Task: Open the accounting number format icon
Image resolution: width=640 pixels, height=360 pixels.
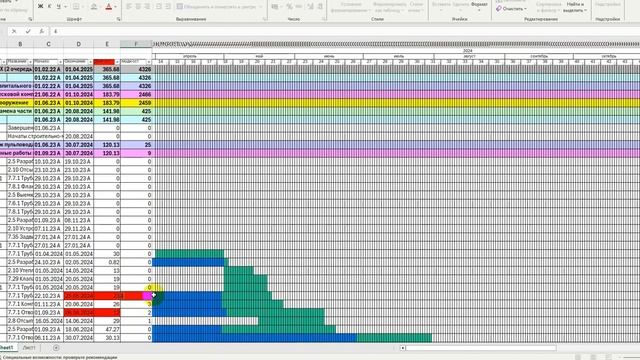Action: [275, 7]
